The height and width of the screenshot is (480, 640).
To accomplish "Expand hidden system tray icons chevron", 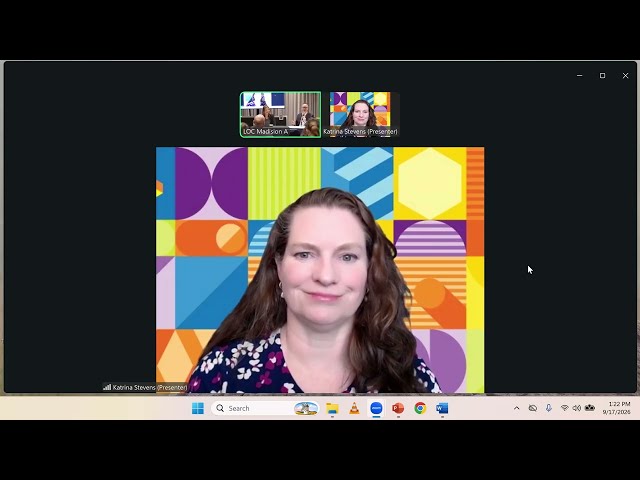I will (x=516, y=408).
